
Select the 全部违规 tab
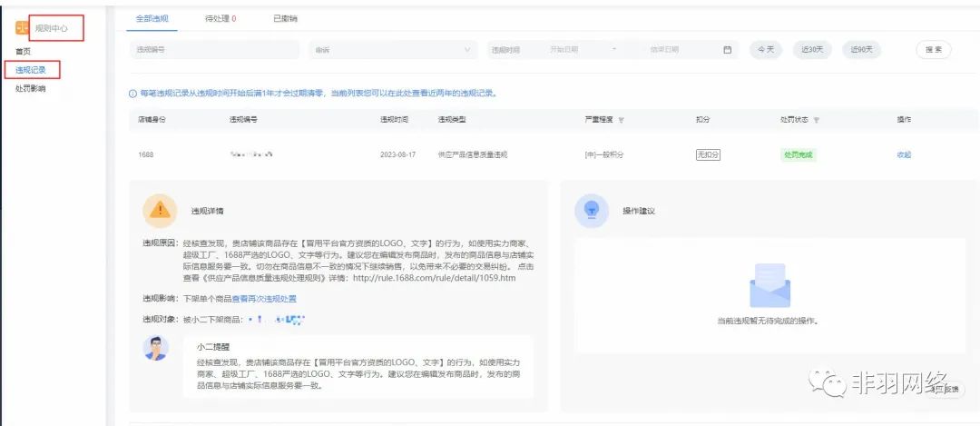point(152,18)
